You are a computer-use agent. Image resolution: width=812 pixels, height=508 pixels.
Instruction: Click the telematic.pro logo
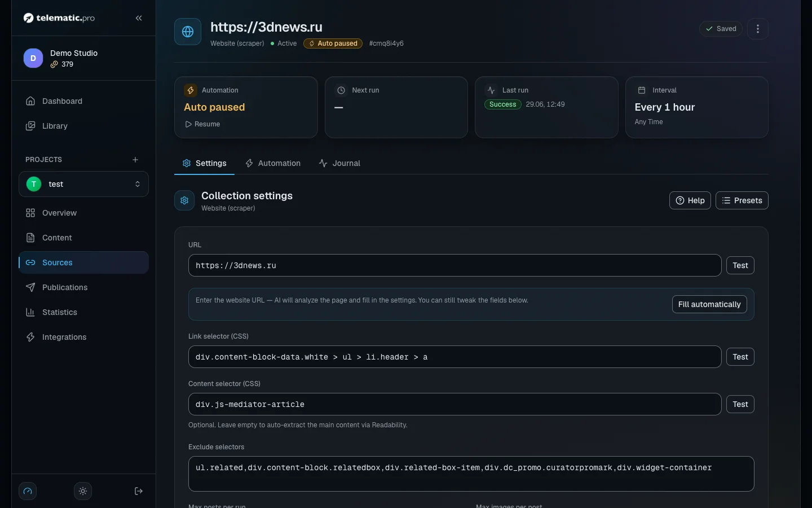tap(59, 18)
